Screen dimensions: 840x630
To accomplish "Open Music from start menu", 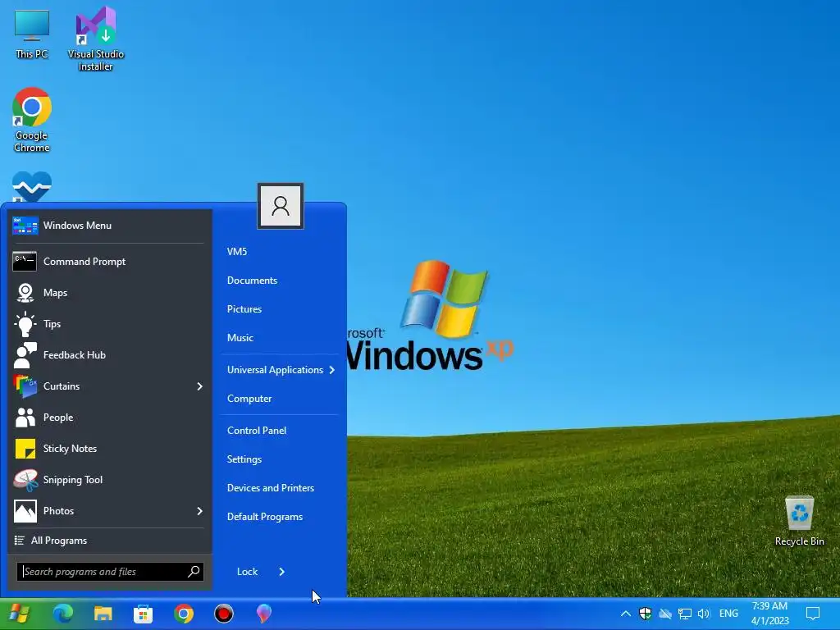I will point(240,337).
